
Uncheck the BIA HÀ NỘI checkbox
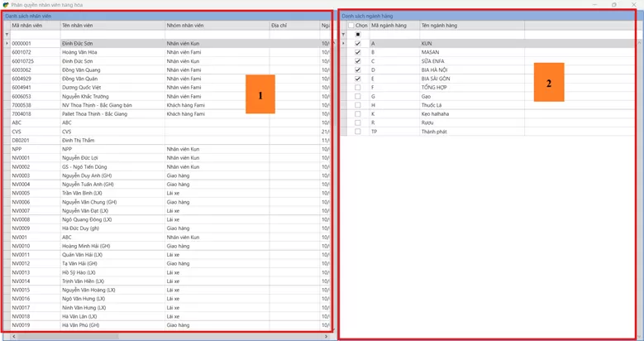coord(358,70)
